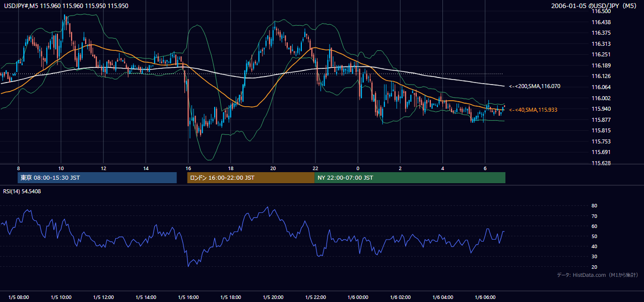This screenshot has width=644, height=302.
Task: Click the RSI 80 level label
Action: 594,206
